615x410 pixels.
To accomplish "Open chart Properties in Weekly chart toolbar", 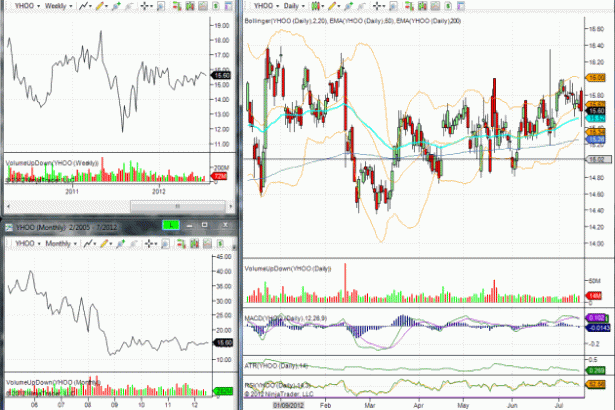I will tap(229, 6).
